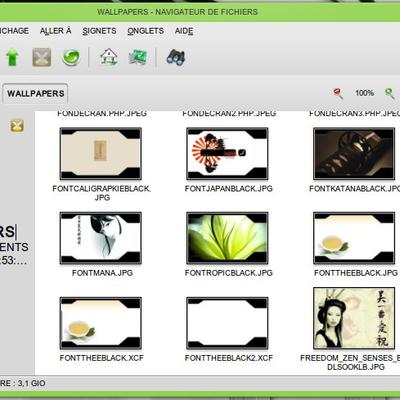Zoom out with red magnifier icon
Image resolution: width=400 pixels, height=400 pixels.
pyautogui.click(x=338, y=93)
